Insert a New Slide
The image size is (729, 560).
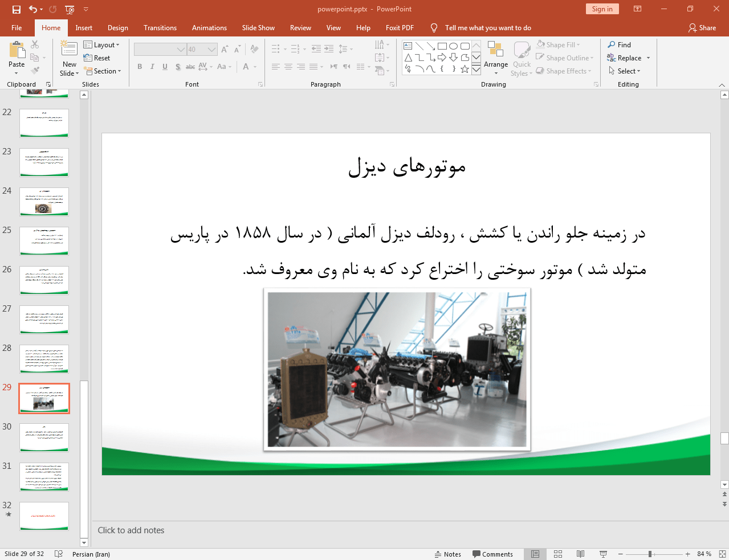tap(69, 58)
